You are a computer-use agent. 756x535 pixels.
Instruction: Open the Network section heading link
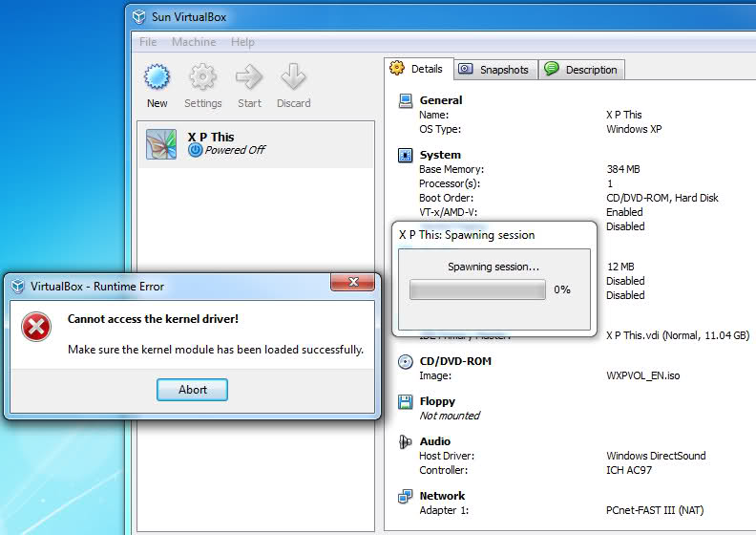pyautogui.click(x=442, y=496)
